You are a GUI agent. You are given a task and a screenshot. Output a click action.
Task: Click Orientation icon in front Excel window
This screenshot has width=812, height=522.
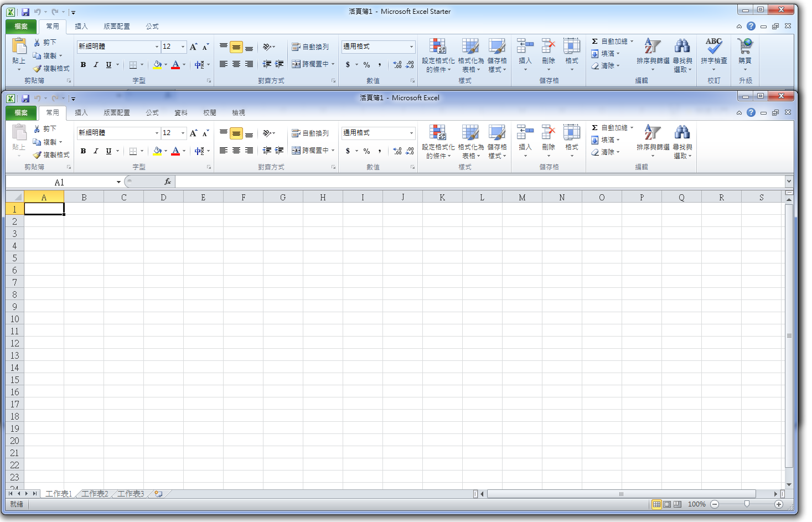[x=267, y=133]
